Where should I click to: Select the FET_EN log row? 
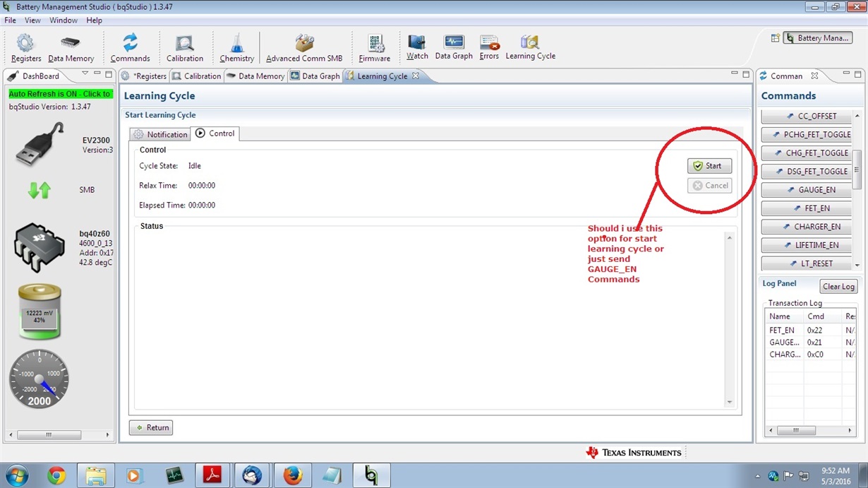tap(812, 330)
